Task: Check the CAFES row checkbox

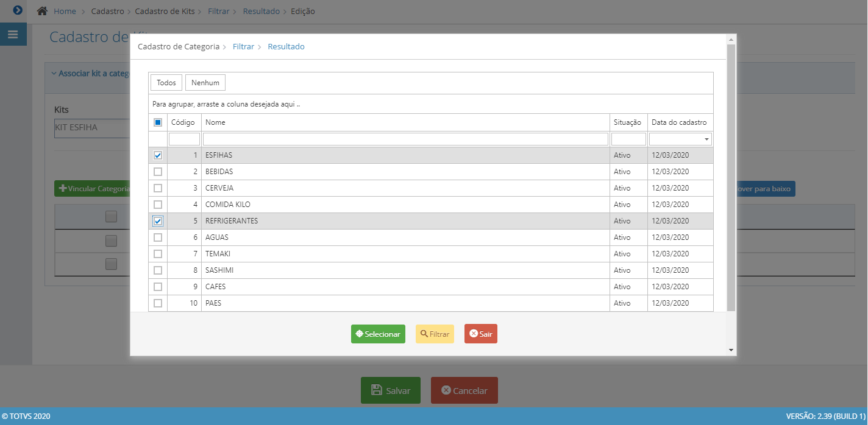Action: click(158, 287)
